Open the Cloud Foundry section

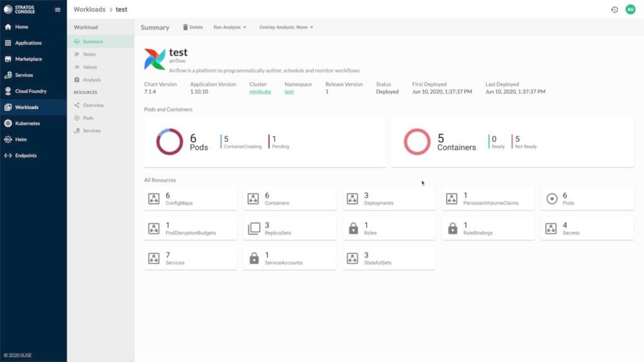pos(33,91)
